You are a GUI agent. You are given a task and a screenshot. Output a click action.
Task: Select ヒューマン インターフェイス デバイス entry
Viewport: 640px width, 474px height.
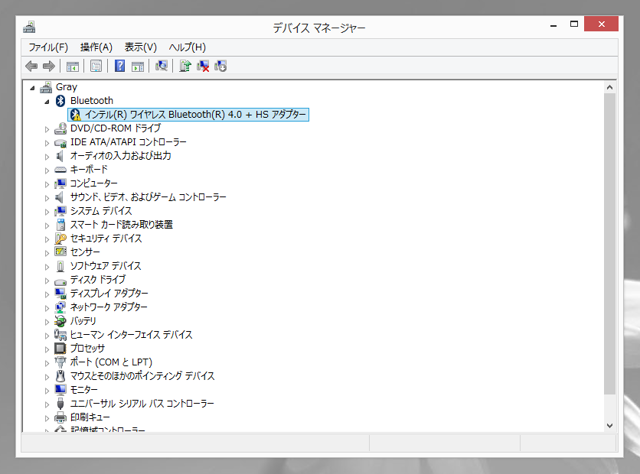click(131, 335)
